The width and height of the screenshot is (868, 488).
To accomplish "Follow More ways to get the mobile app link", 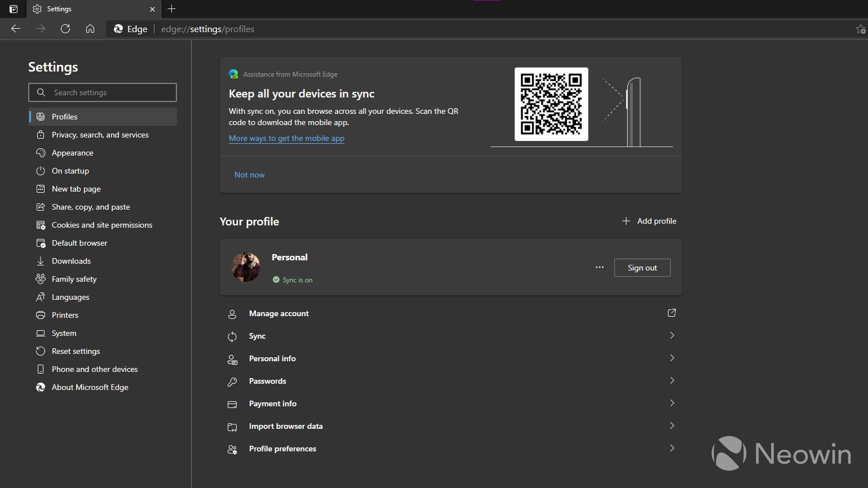I will 286,138.
